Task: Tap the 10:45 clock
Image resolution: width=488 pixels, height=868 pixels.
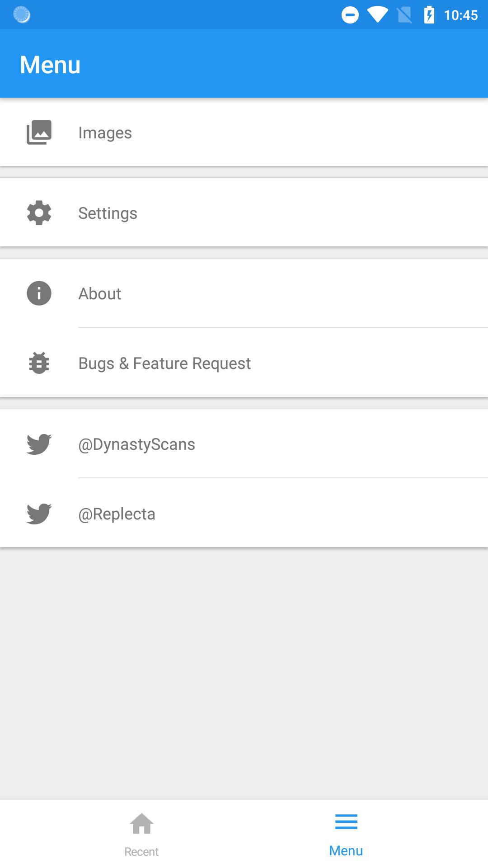Action: [461, 15]
